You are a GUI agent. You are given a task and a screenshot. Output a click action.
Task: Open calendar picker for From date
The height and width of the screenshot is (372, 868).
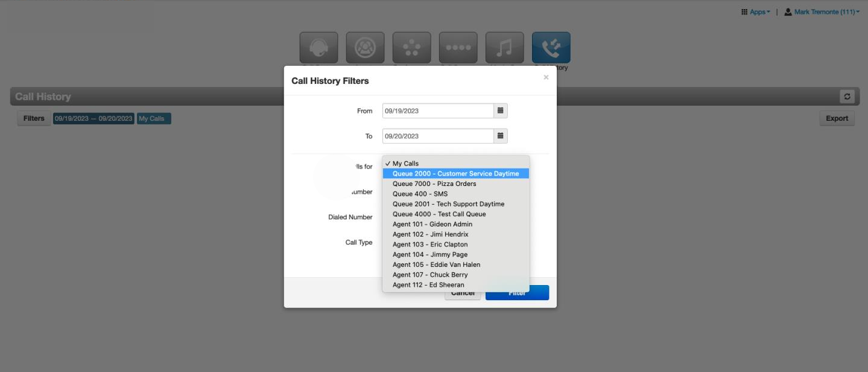(501, 111)
